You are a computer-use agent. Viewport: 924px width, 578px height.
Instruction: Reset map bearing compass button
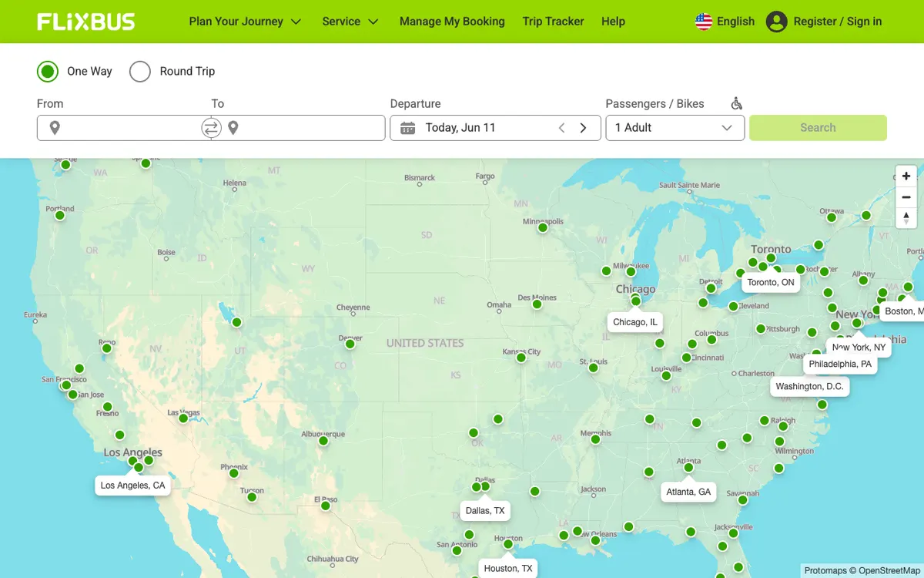pos(906,218)
